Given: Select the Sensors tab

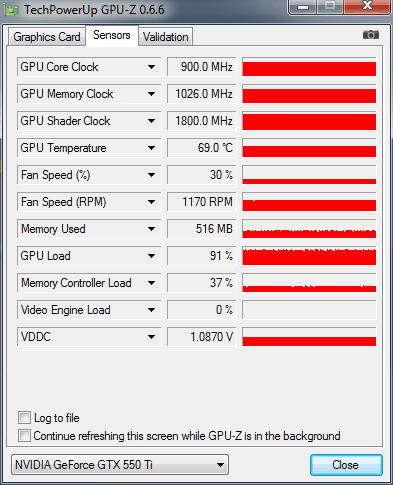Looking at the screenshot, I should tap(112, 35).
